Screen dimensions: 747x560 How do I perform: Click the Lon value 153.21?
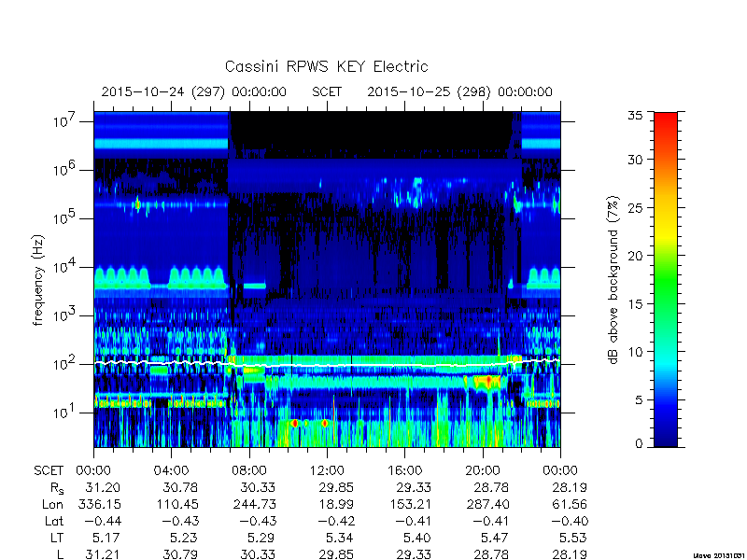(410, 504)
